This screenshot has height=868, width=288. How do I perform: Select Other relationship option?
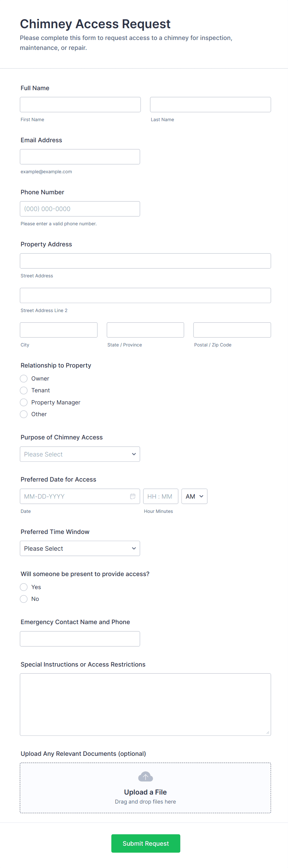24,414
